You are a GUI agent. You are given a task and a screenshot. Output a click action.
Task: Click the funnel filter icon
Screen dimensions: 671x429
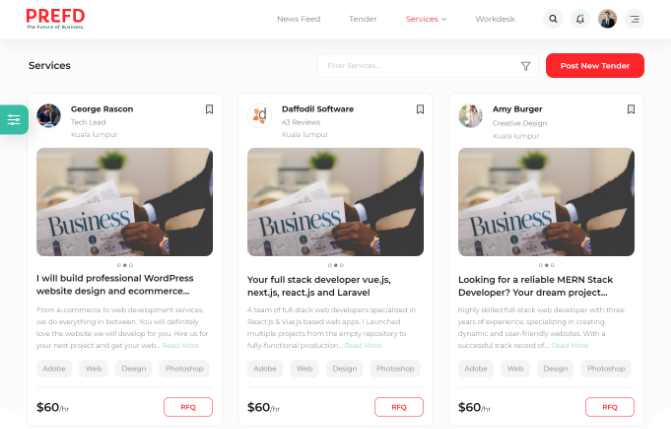click(526, 66)
